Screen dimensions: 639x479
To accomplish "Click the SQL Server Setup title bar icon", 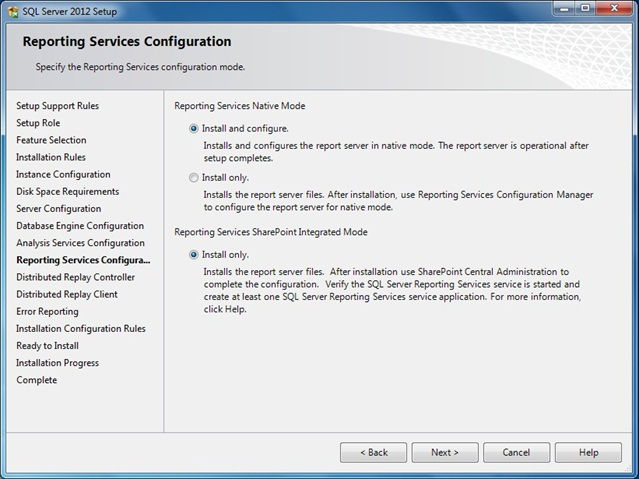I will coord(12,11).
